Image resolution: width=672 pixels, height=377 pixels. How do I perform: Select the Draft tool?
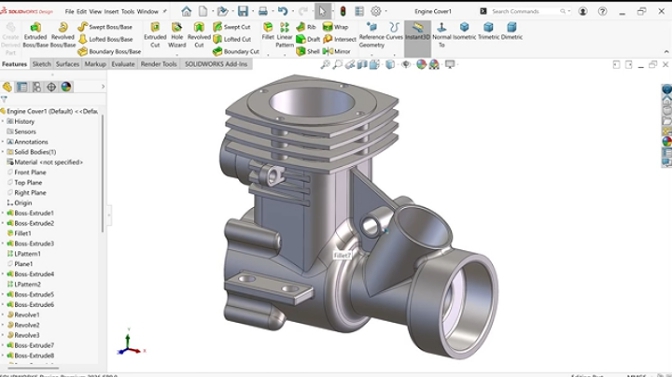[x=308, y=39]
